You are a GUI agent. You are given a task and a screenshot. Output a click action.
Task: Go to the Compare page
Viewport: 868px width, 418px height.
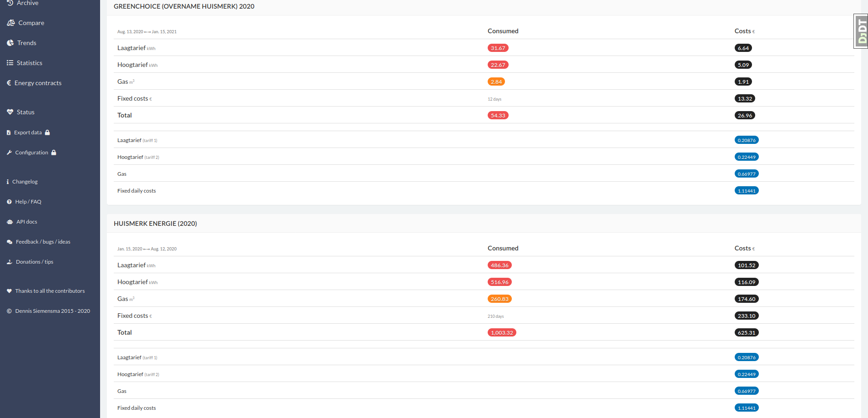coord(31,23)
